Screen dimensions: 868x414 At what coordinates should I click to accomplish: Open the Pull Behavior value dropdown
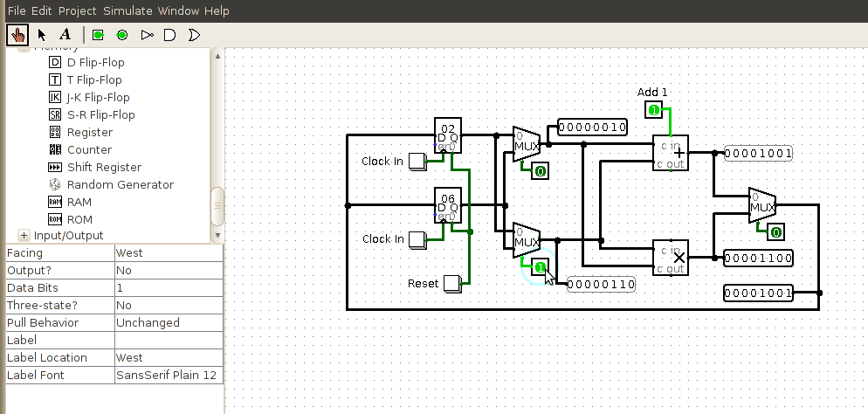click(168, 322)
